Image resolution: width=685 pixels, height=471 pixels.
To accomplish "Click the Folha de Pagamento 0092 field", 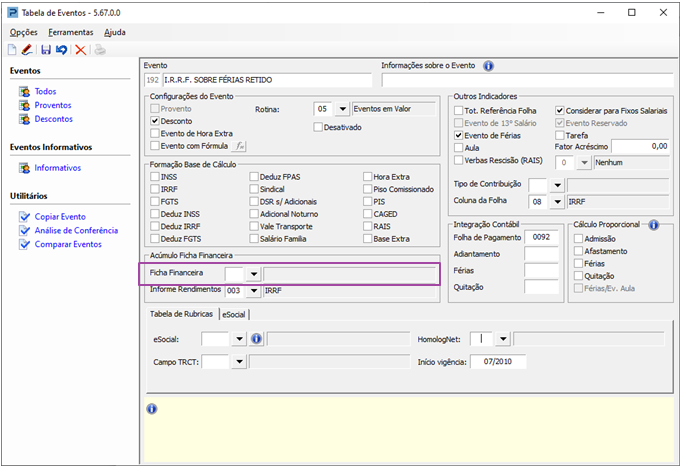I will click(x=541, y=237).
